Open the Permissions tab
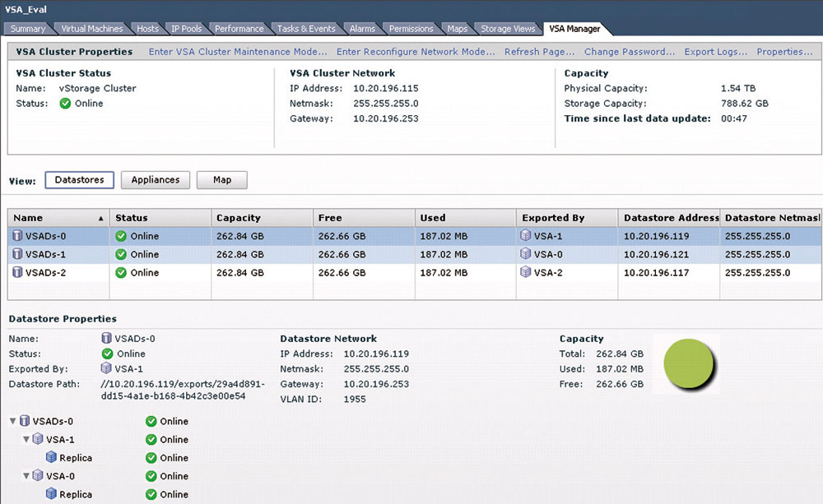 coord(411,29)
